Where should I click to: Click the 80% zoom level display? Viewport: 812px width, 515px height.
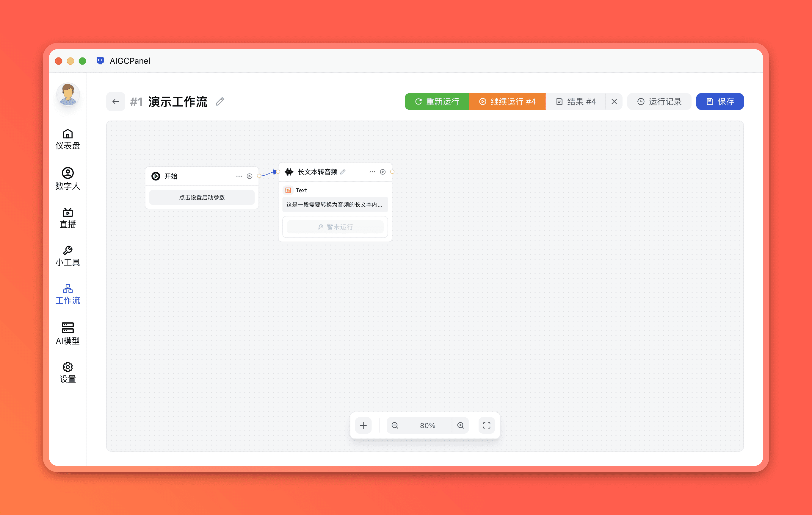coord(428,426)
